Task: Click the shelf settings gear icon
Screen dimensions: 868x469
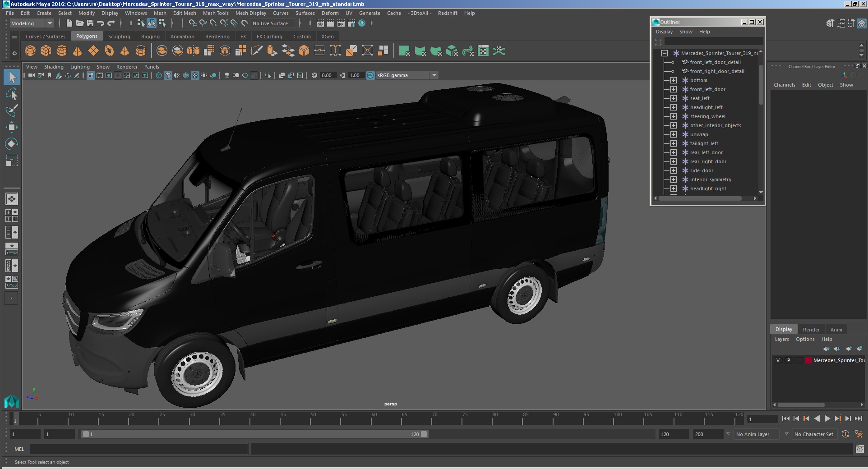Action: pos(14,53)
